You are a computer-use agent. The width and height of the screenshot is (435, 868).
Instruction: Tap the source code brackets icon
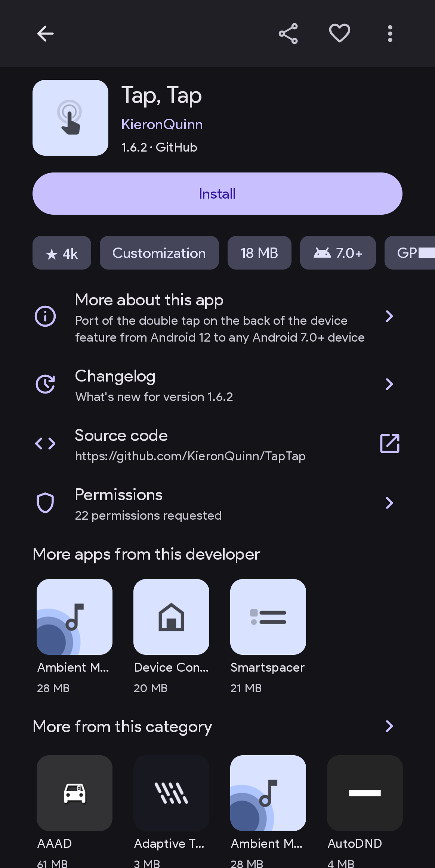coord(45,444)
